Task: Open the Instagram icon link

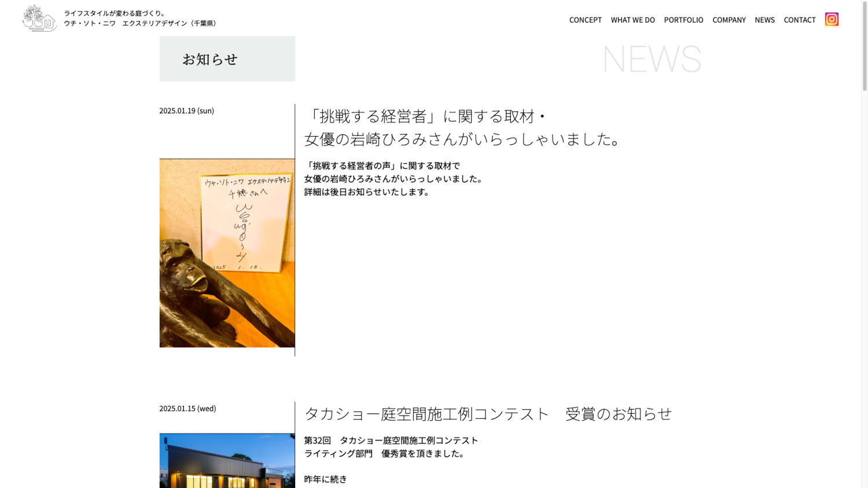Action: pyautogui.click(x=831, y=20)
